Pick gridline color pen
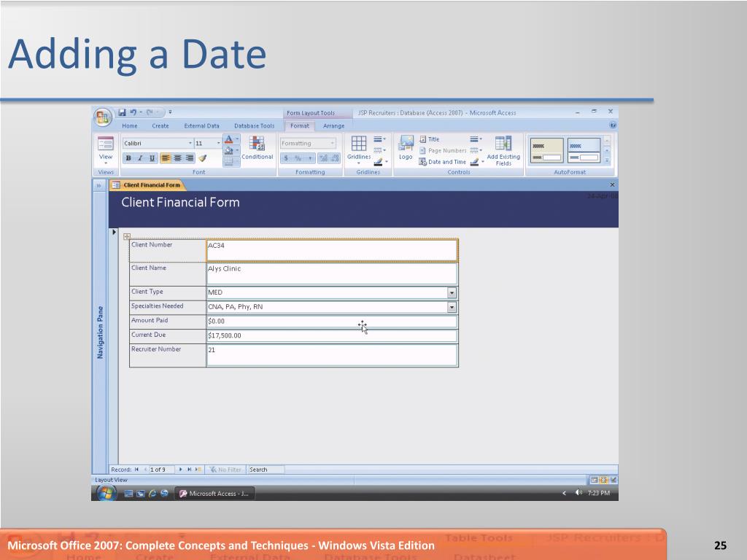The height and width of the screenshot is (560, 747). point(379,162)
